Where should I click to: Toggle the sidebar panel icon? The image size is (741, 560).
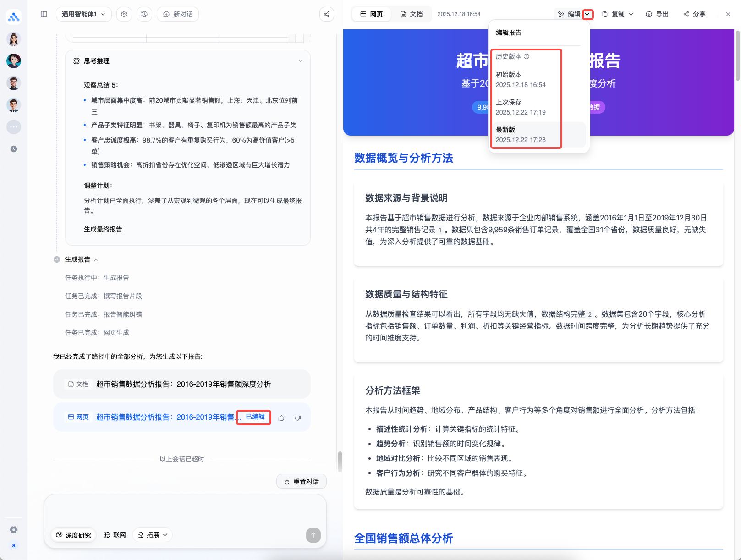[x=44, y=14]
